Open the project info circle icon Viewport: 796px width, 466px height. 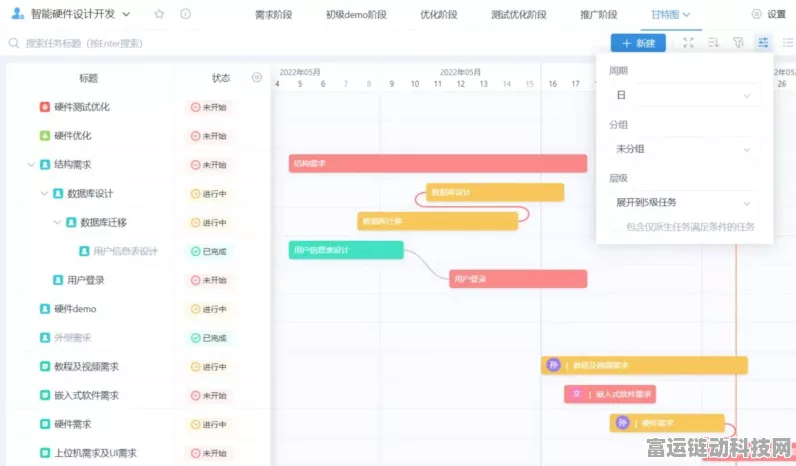(186, 14)
